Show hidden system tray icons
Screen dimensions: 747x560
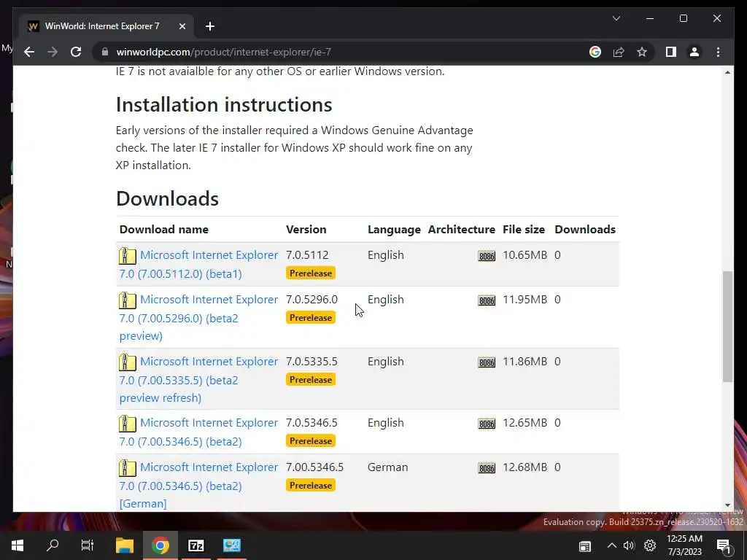click(612, 545)
